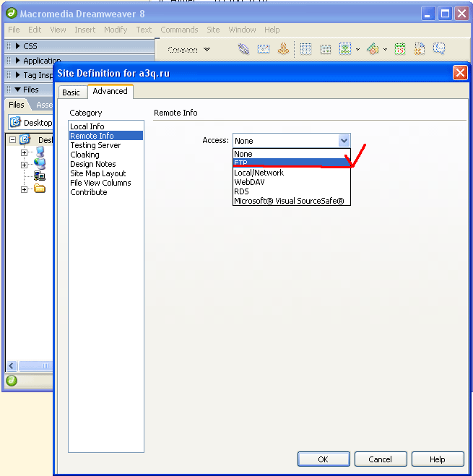Expand the My Computer node in file tree
Screen dimensions: 473x476
pyautogui.click(x=24, y=152)
